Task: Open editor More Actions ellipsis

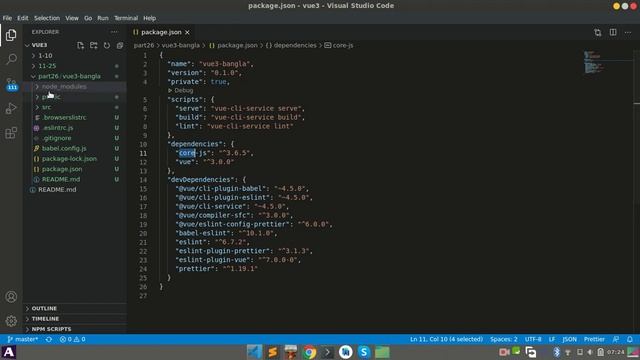Action: (628, 32)
